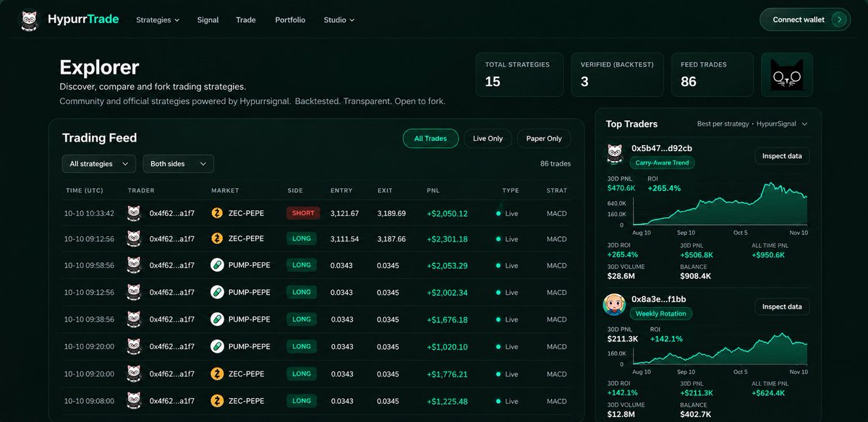Open the Trade nav item

pos(246,20)
